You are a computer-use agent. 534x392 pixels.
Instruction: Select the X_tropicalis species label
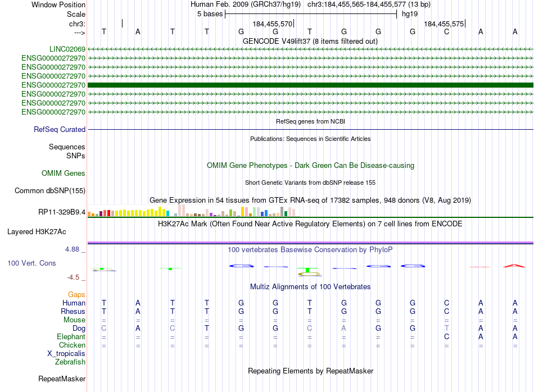pos(66,354)
